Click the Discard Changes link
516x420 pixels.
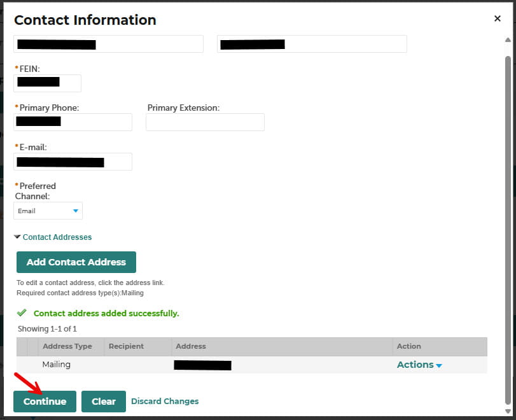[165, 402]
